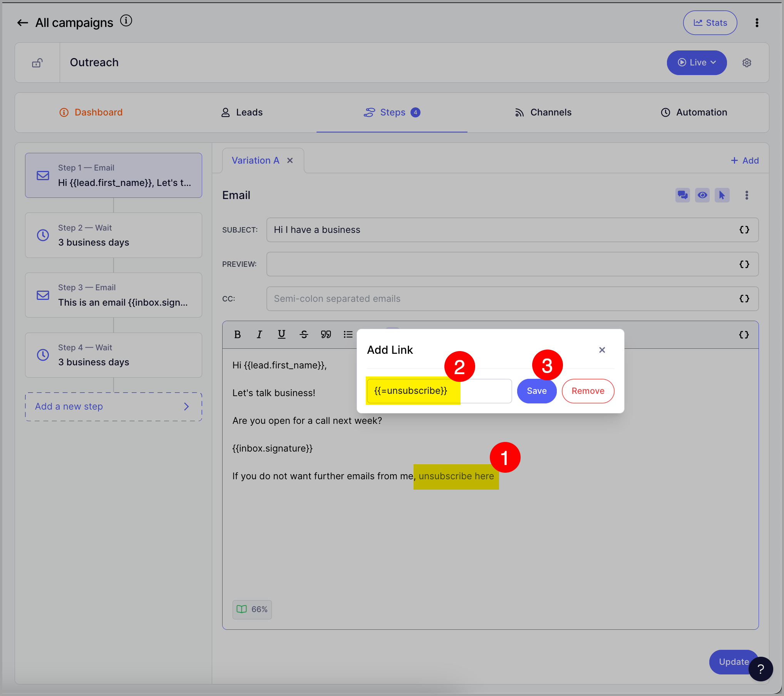Remove the link
The image size is (784, 696).
588,391
